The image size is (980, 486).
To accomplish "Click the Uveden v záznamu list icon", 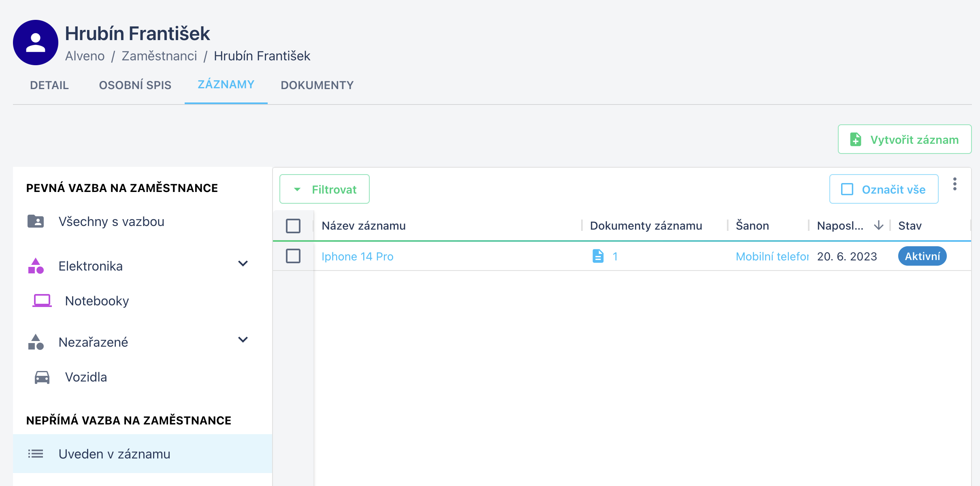I will (36, 454).
